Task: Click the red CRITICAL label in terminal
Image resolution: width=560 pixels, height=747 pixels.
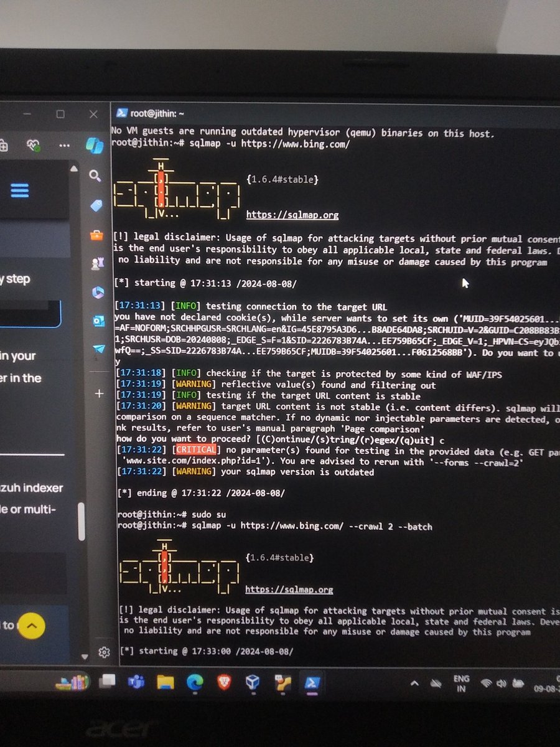Action: click(x=196, y=450)
